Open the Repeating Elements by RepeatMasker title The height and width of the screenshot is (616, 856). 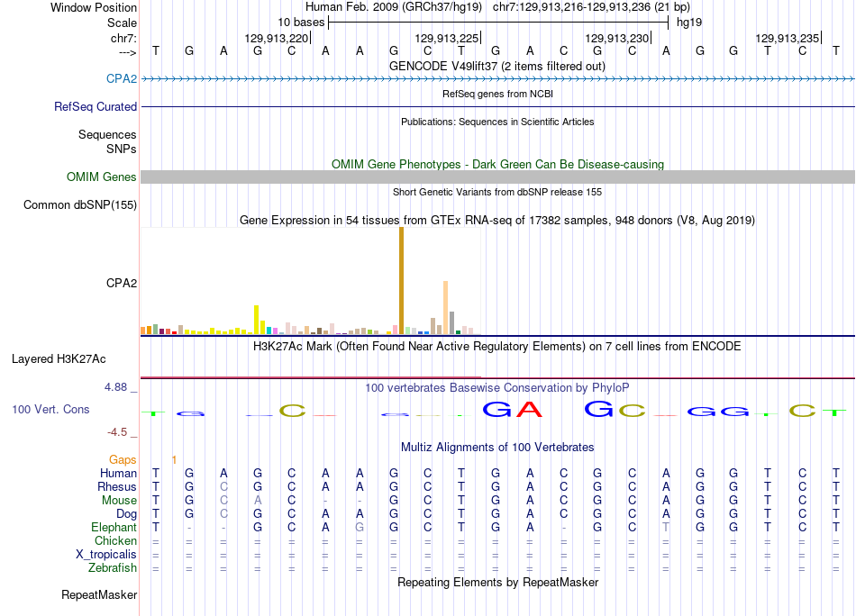point(498,583)
